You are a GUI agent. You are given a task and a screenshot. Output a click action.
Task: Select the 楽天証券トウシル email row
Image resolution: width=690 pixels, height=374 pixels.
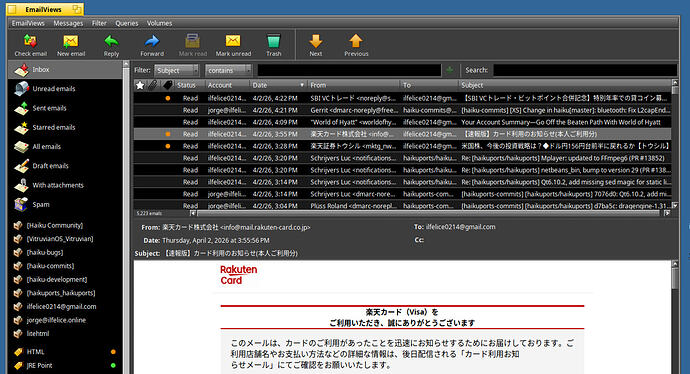[x=402, y=146]
